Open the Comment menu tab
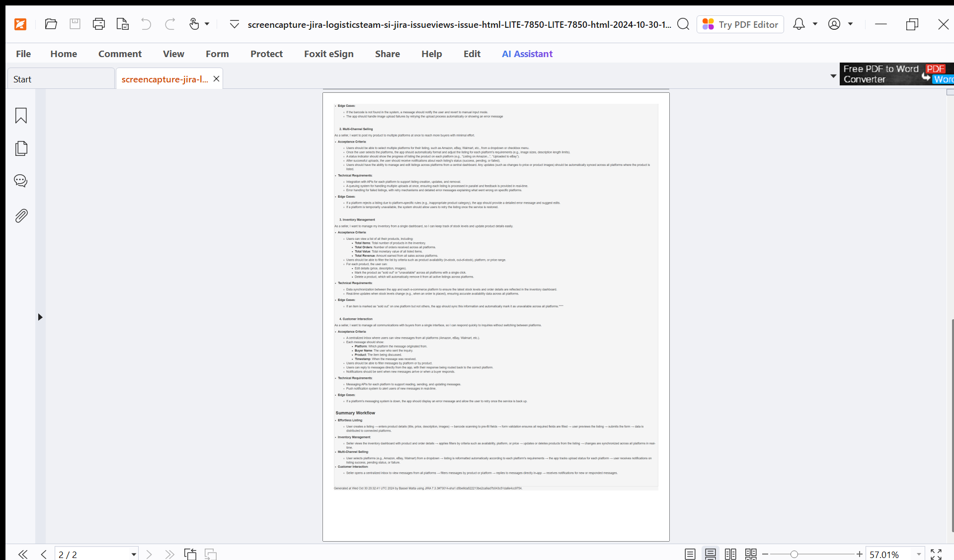 click(x=120, y=54)
